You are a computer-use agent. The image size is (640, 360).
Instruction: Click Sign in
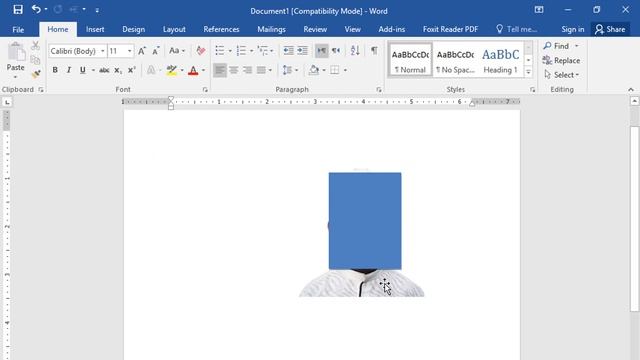(x=572, y=29)
